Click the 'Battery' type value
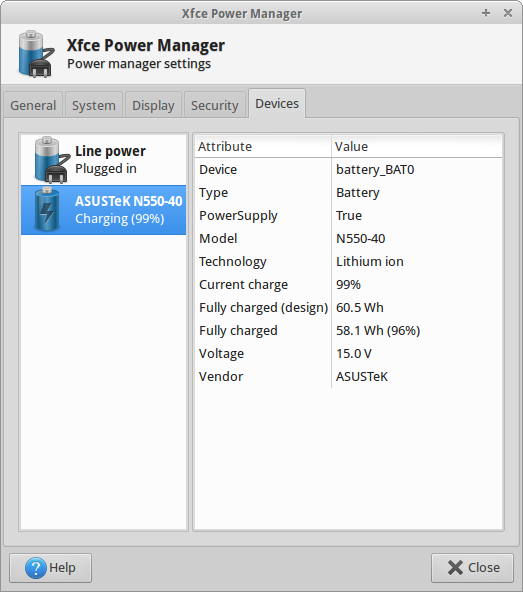 point(358,193)
